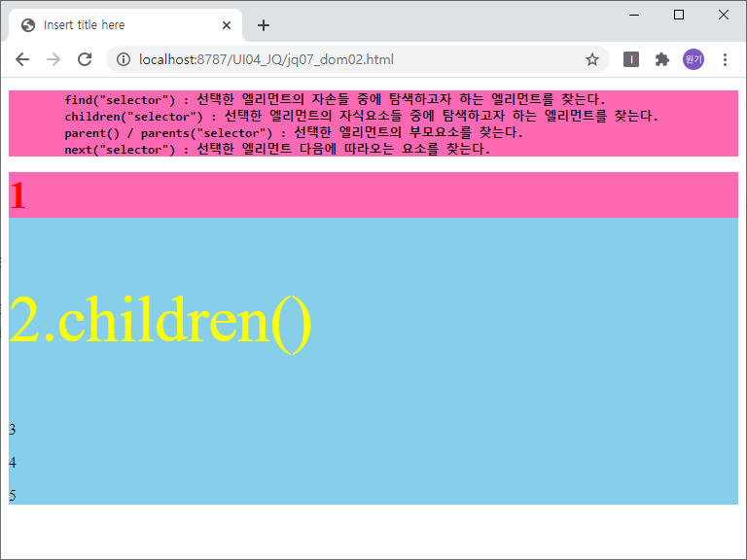Click the find("selector") description line
The width and height of the screenshot is (747, 560).
click(335, 99)
